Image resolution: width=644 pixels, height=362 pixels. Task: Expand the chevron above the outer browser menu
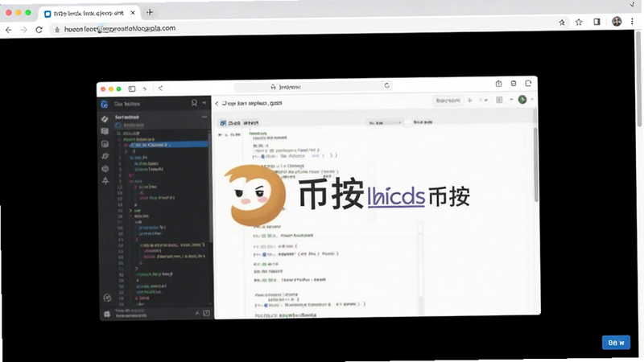(633, 5)
